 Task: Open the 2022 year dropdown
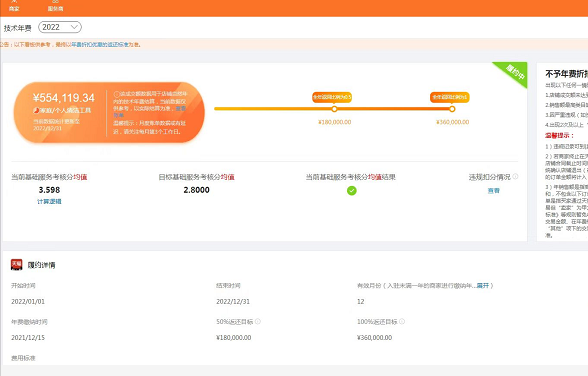point(60,27)
